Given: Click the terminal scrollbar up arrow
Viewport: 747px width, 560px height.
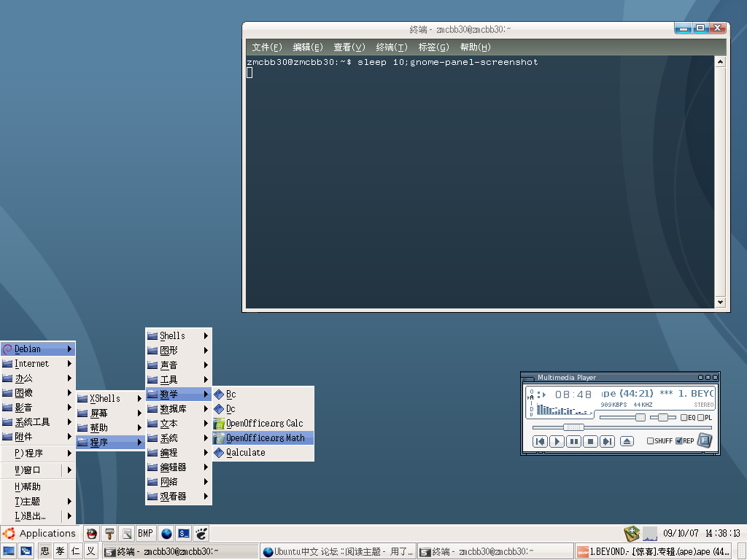Looking at the screenshot, I should (720, 62).
